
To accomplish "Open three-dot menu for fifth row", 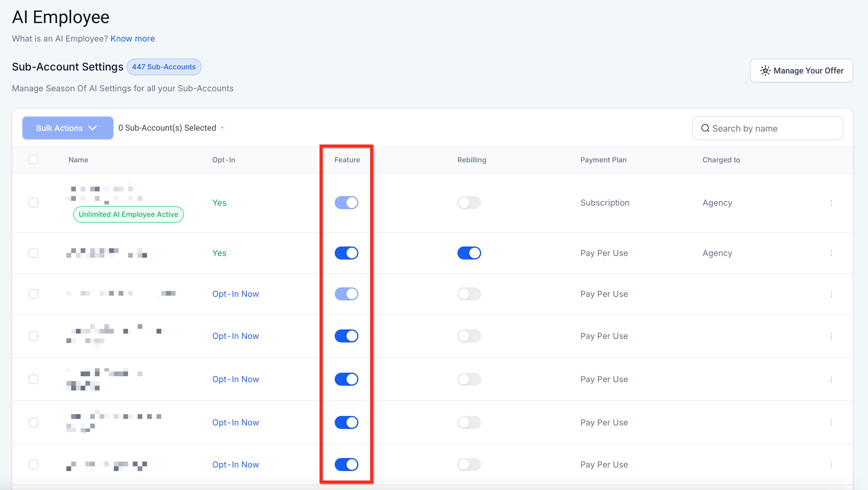I will pos(831,379).
